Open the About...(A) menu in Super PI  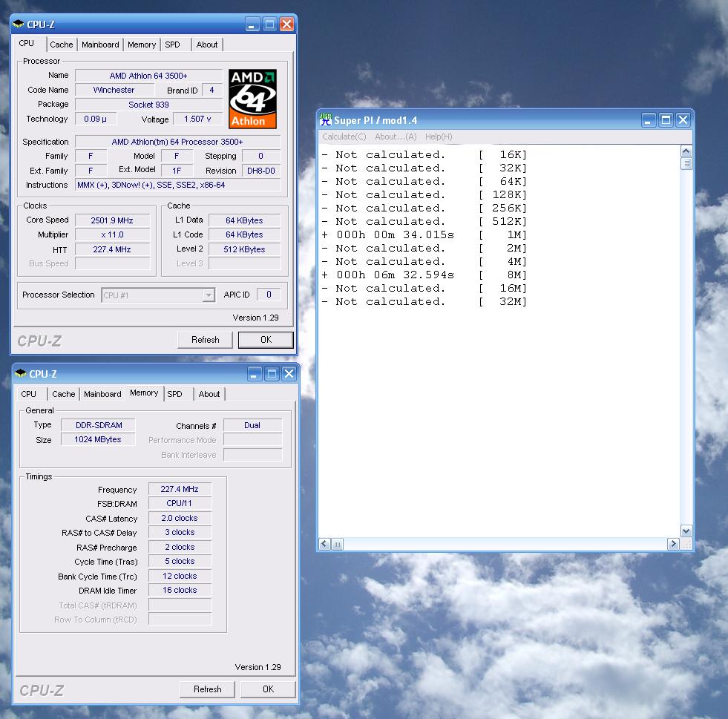click(x=396, y=137)
